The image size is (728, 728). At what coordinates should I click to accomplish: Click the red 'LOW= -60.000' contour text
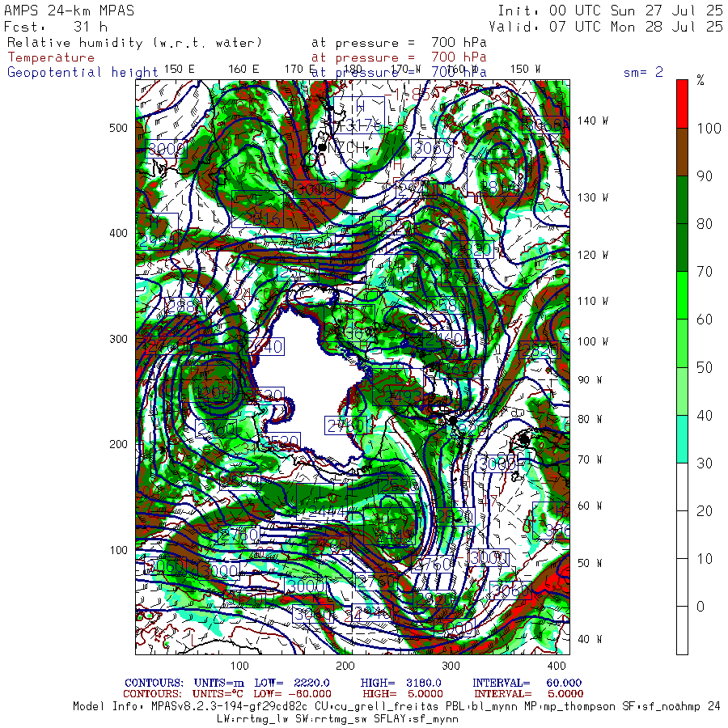point(292,694)
